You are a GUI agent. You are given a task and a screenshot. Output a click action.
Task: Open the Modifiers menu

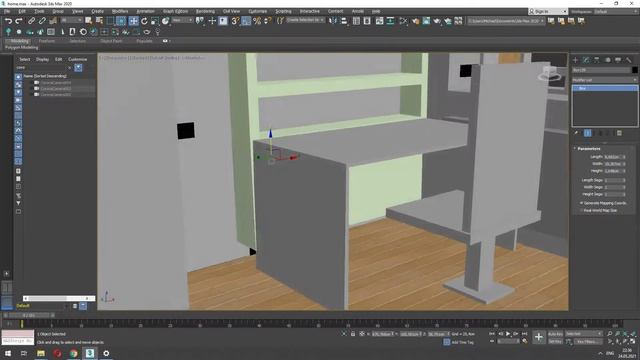click(x=120, y=11)
